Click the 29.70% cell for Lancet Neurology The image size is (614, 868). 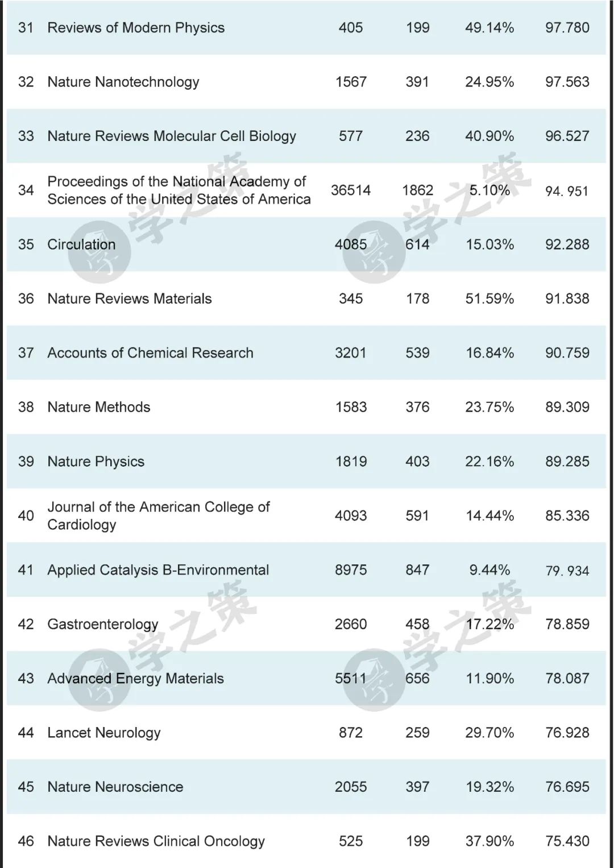489,733
